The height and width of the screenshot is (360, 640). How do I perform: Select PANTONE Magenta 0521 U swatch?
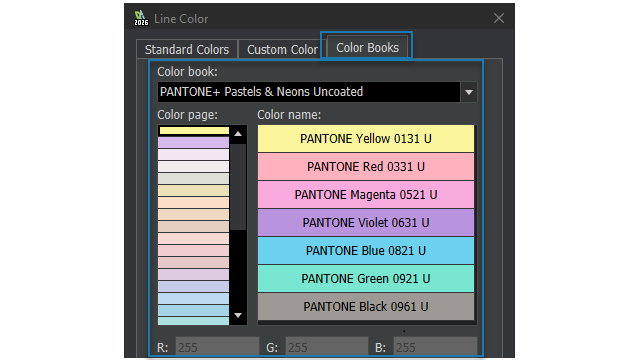(366, 195)
